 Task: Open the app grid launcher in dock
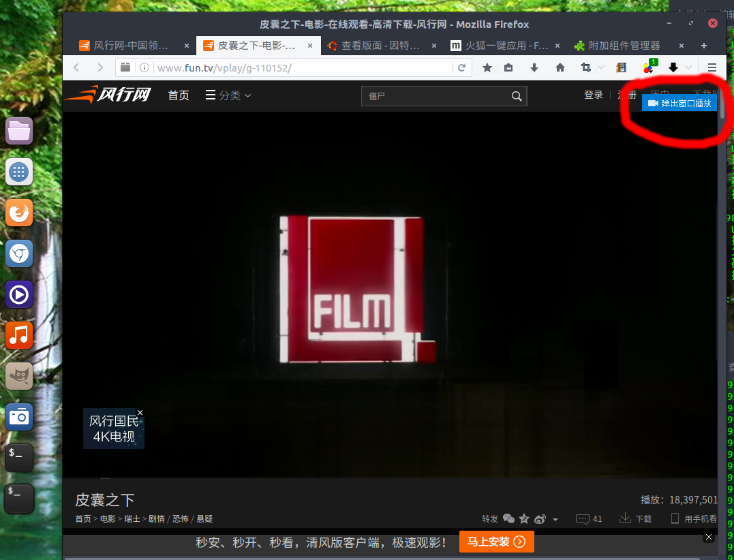(19, 172)
